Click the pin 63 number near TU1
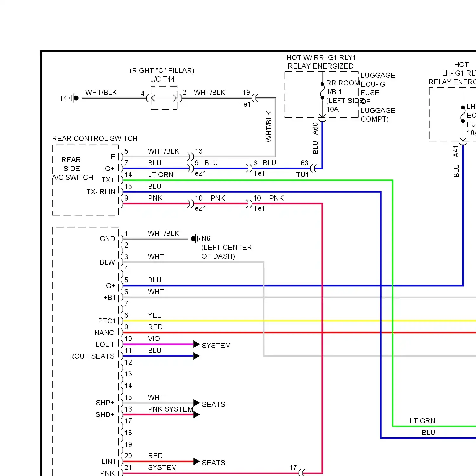Image resolution: width=476 pixels, height=476 pixels. click(x=304, y=163)
